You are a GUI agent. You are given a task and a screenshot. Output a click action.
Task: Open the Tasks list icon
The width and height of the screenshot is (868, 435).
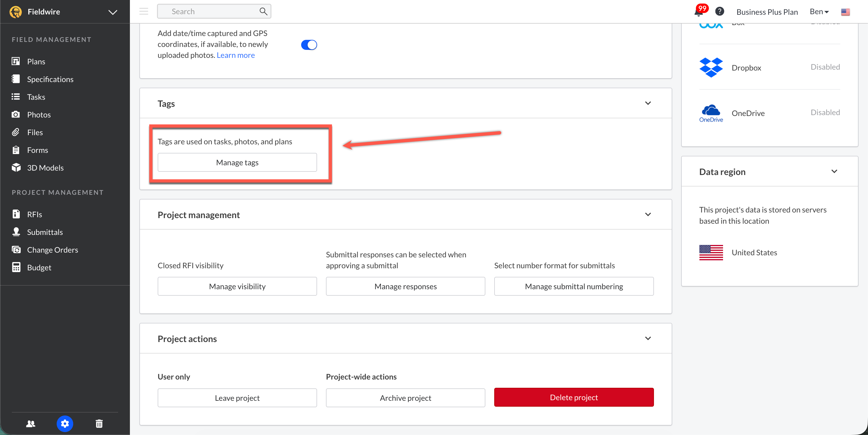(x=15, y=97)
